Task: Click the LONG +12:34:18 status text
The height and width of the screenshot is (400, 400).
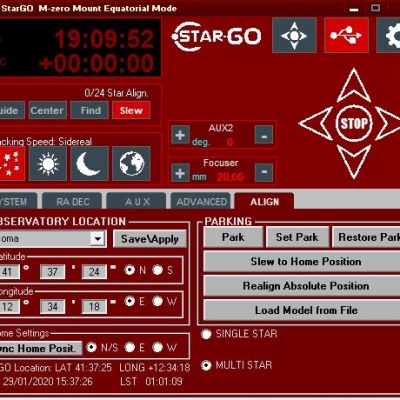Action: tap(155, 367)
